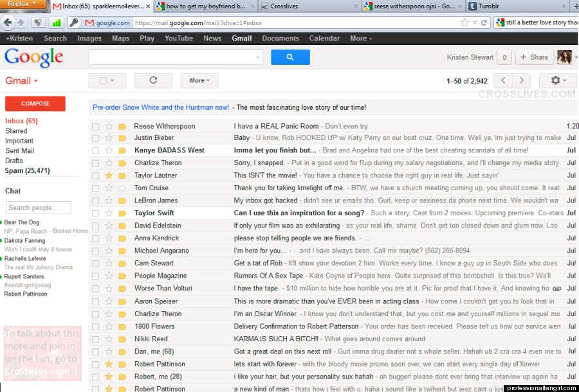Screen dimensions: 579x392
Task: Click the browser back arrow
Action: 9,22
